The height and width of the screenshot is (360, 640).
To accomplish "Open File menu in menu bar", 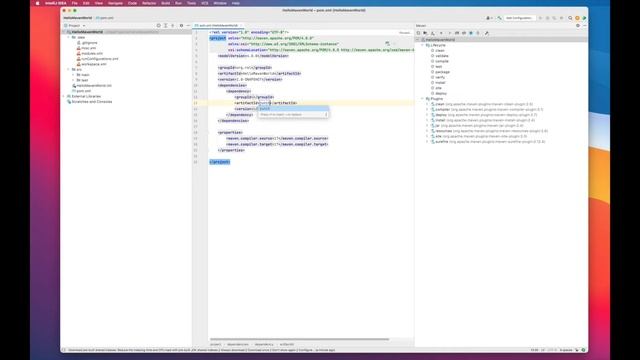I will (x=75, y=3).
